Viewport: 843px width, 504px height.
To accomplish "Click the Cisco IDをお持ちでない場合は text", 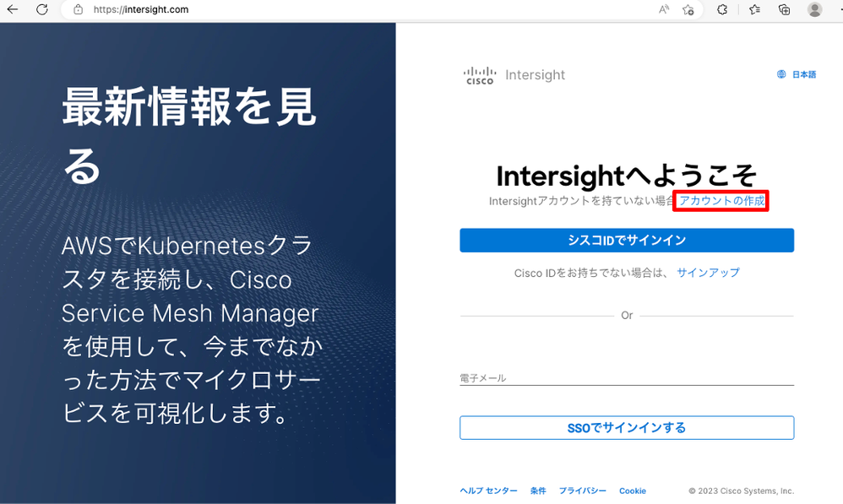I will [x=590, y=273].
